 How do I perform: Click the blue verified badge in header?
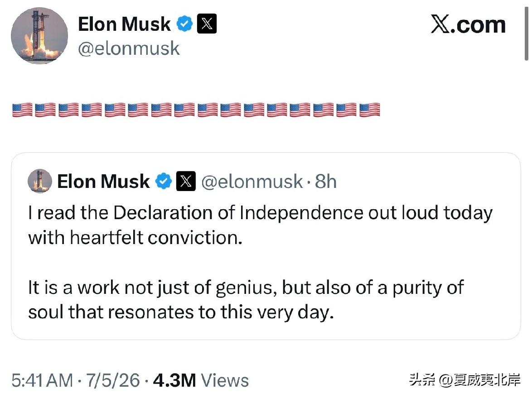click(184, 24)
